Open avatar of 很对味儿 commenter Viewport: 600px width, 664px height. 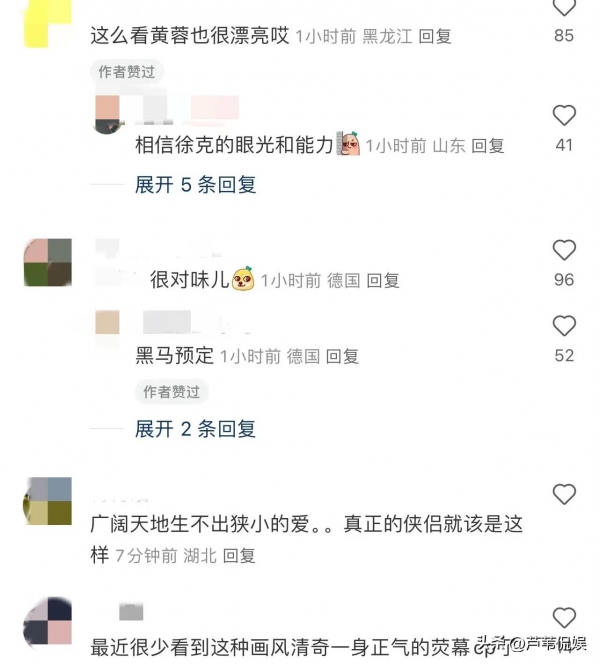[x=48, y=263]
